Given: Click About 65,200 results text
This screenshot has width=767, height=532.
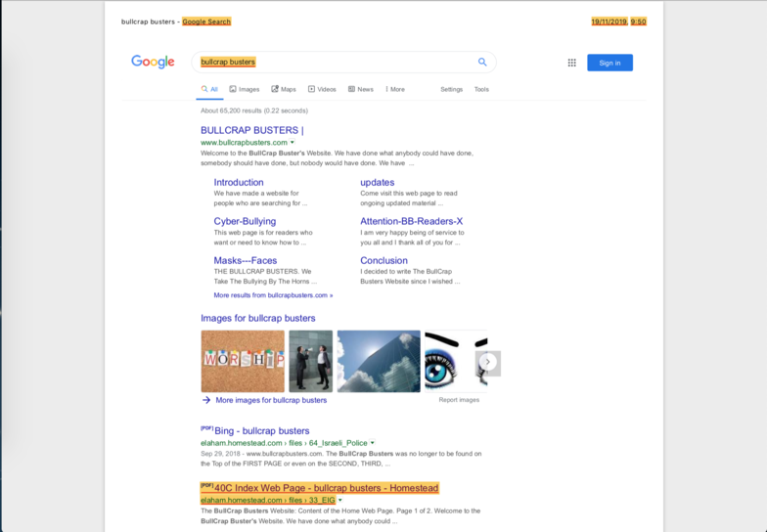Looking at the screenshot, I should pyautogui.click(x=254, y=111).
